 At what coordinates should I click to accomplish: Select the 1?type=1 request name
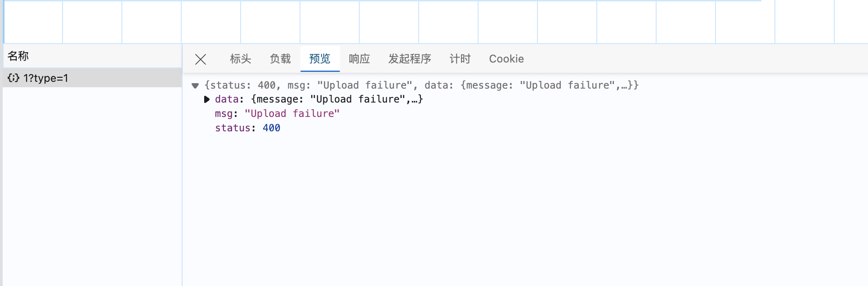click(46, 78)
